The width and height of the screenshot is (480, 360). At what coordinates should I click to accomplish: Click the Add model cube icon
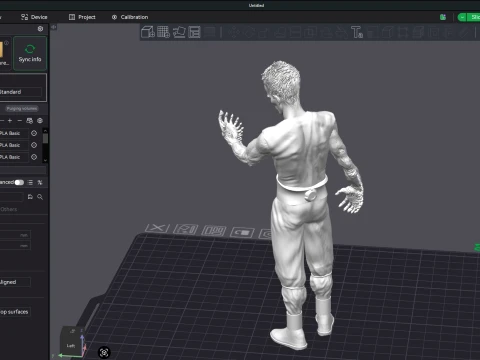pyautogui.click(x=148, y=32)
